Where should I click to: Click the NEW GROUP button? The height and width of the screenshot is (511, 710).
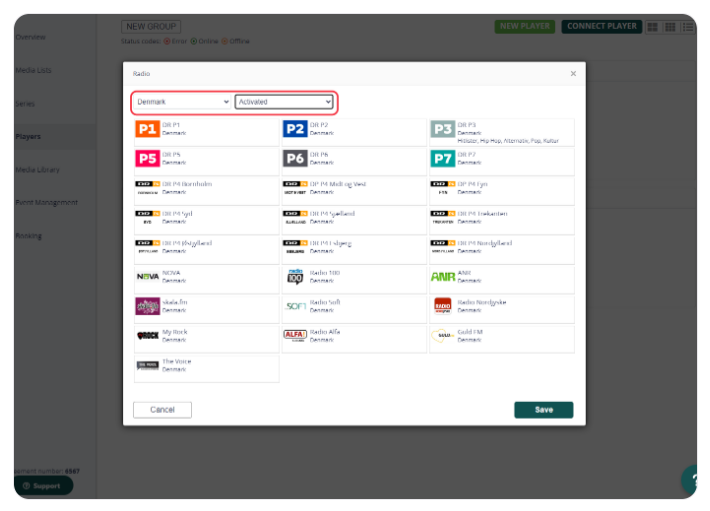pyautogui.click(x=151, y=27)
